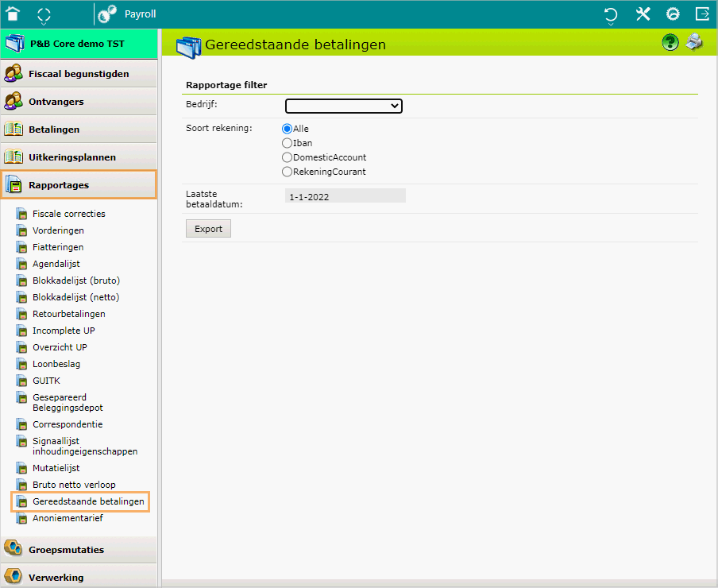
Task: Expand the Betalingen section
Action: [x=79, y=130]
